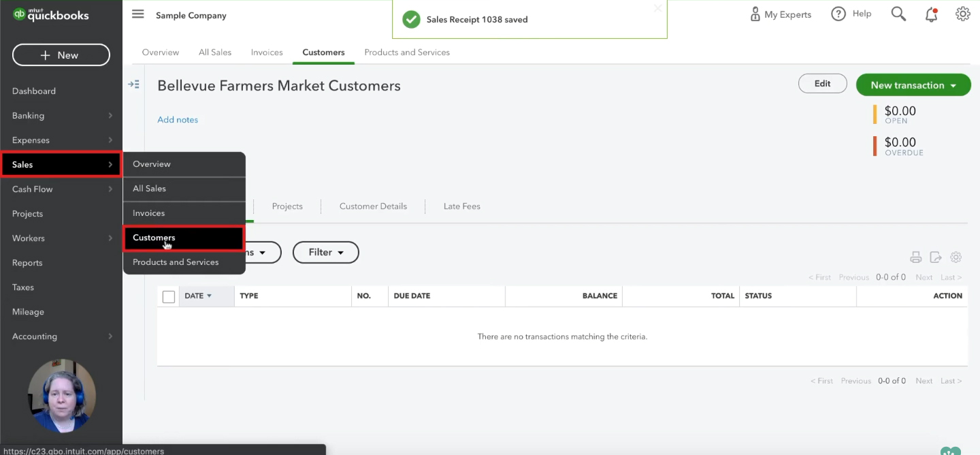This screenshot has width=980, height=455.
Task: Collapse the customer list side panel icon
Action: pyautogui.click(x=133, y=84)
